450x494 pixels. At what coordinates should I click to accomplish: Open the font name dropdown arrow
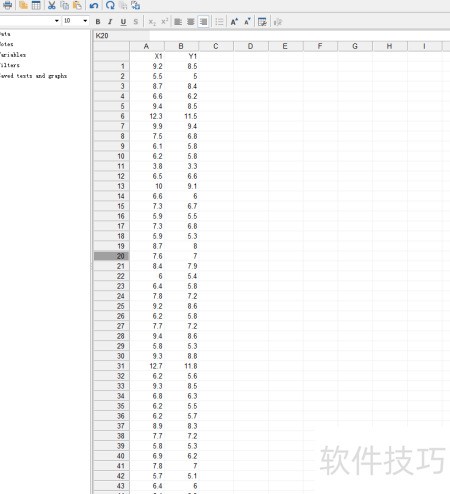click(x=57, y=21)
